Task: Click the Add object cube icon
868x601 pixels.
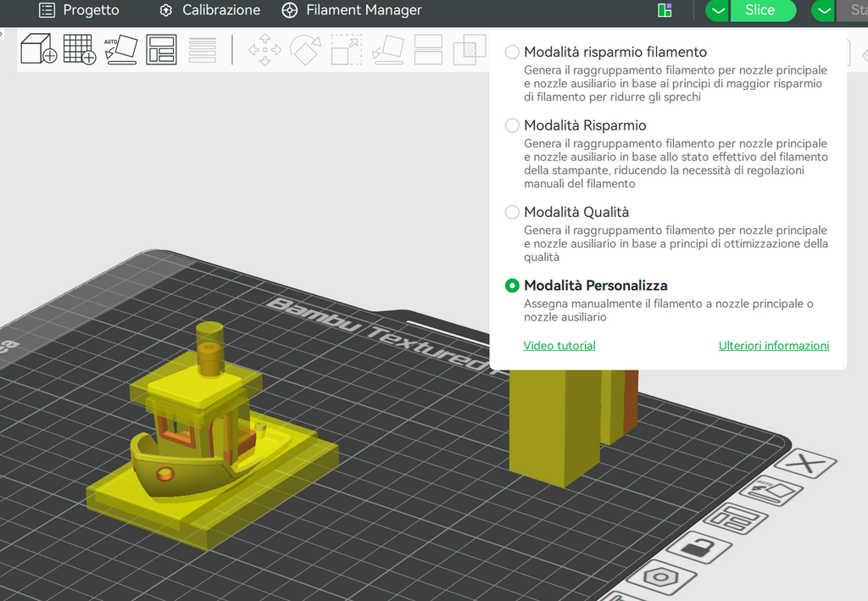Action: click(39, 48)
